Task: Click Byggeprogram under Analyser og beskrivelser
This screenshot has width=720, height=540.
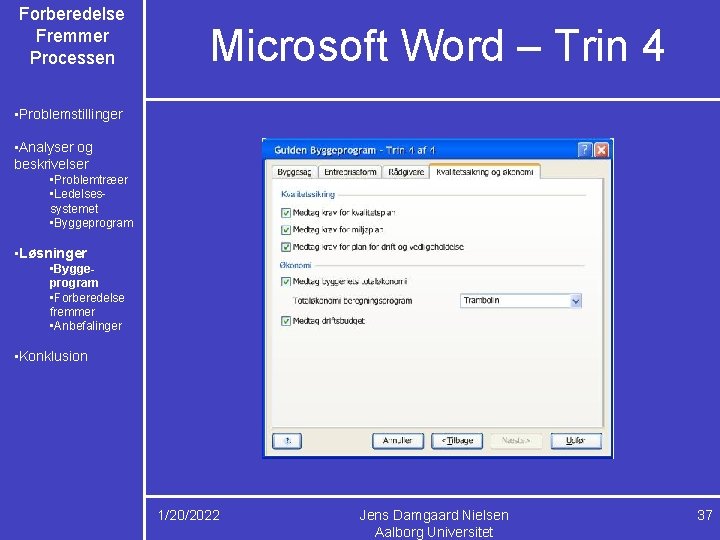Action: pyautogui.click(x=92, y=223)
